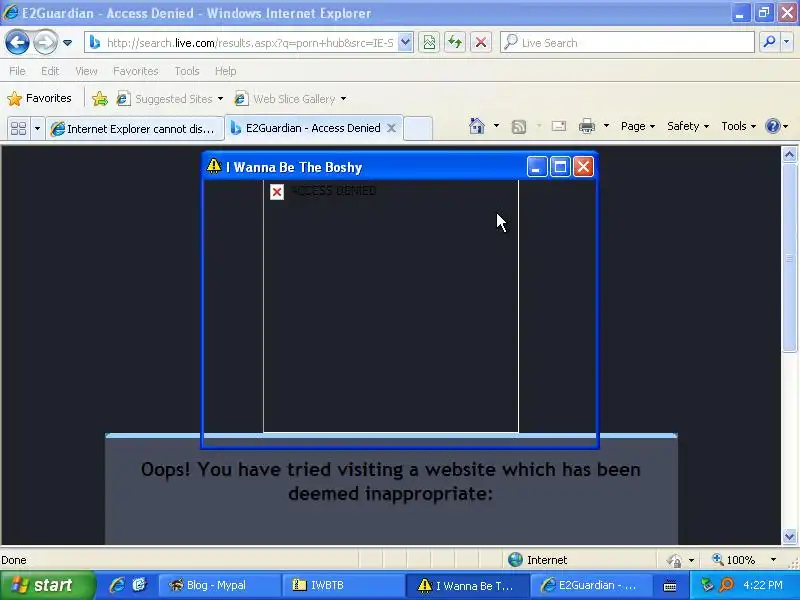Click the Refresh green arrows icon
800x600 pixels.
tap(455, 43)
